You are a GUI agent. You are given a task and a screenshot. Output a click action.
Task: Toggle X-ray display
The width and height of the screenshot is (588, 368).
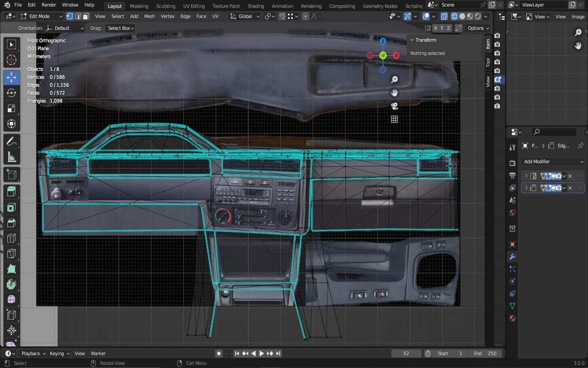444,16
